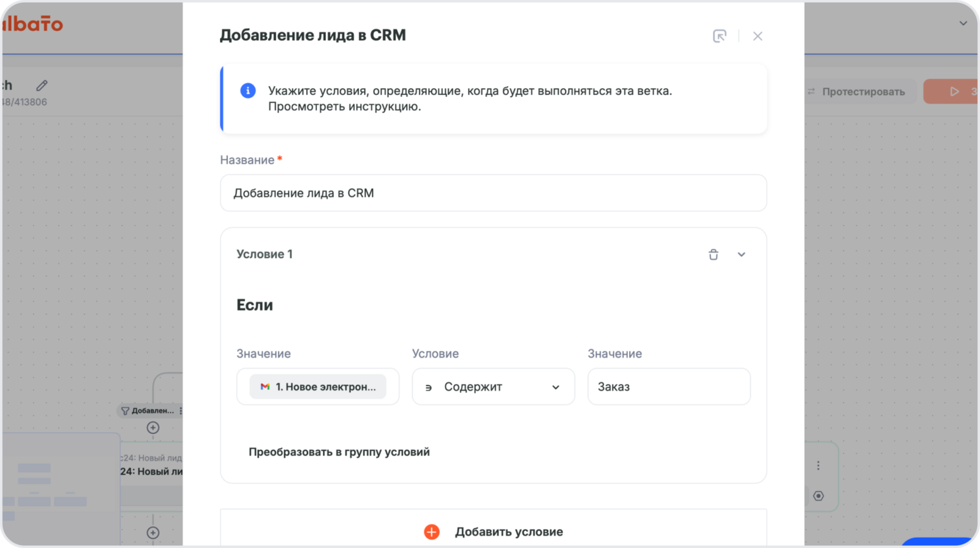Collapse the 'Условие 1' section chevron

point(741,254)
